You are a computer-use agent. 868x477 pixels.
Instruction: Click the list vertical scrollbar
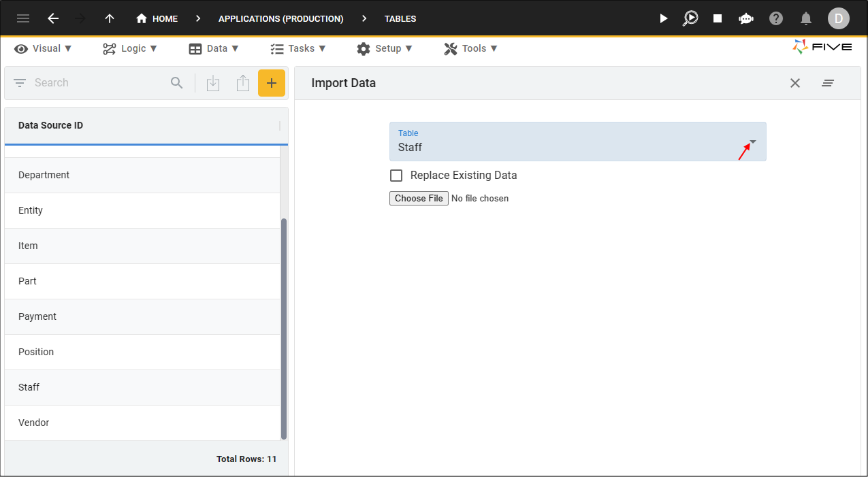(x=284, y=329)
